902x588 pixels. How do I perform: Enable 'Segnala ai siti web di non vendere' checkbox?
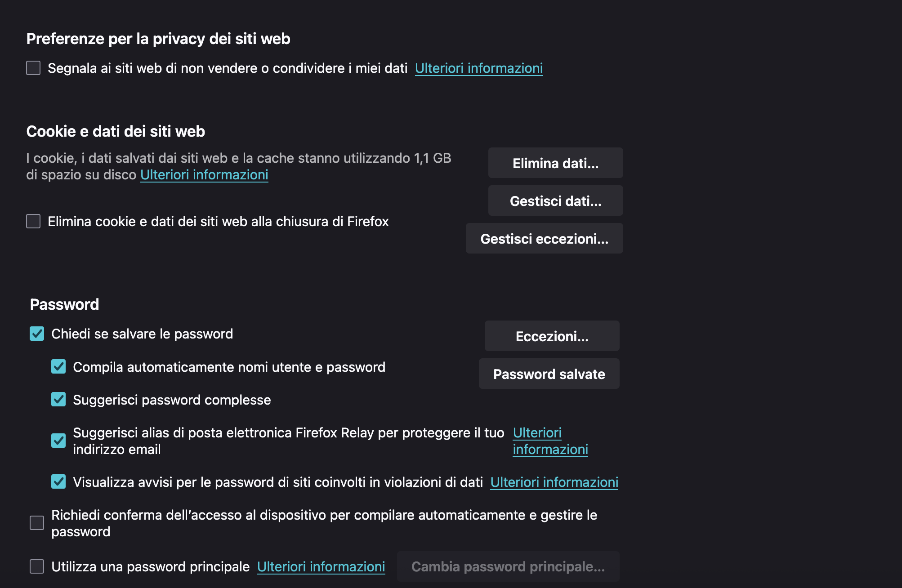coord(33,68)
